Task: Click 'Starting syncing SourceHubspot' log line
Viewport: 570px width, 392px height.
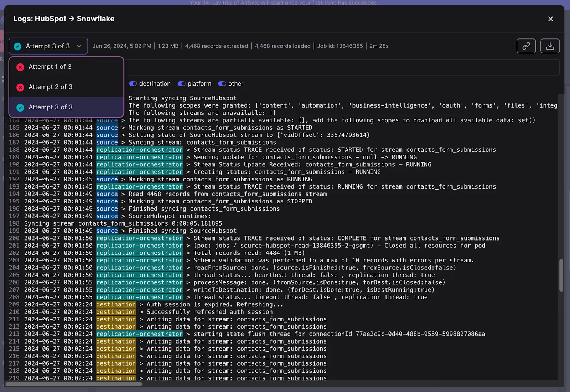Action: pyautogui.click(x=182, y=98)
